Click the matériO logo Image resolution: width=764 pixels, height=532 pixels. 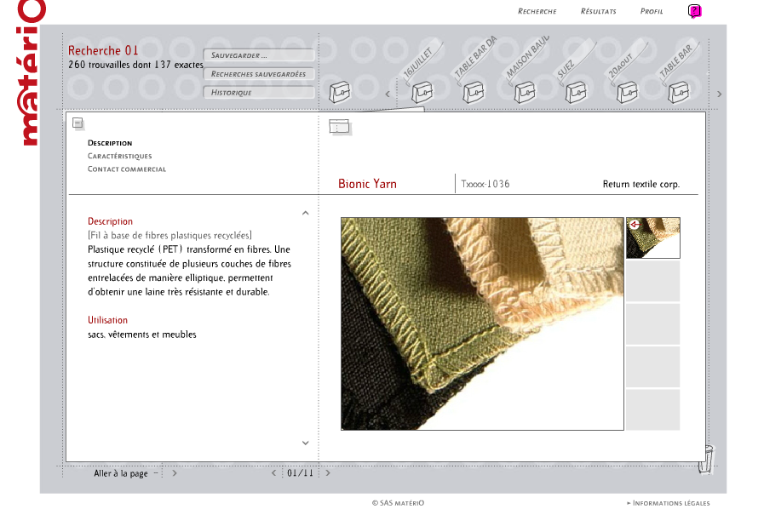click(x=30, y=72)
